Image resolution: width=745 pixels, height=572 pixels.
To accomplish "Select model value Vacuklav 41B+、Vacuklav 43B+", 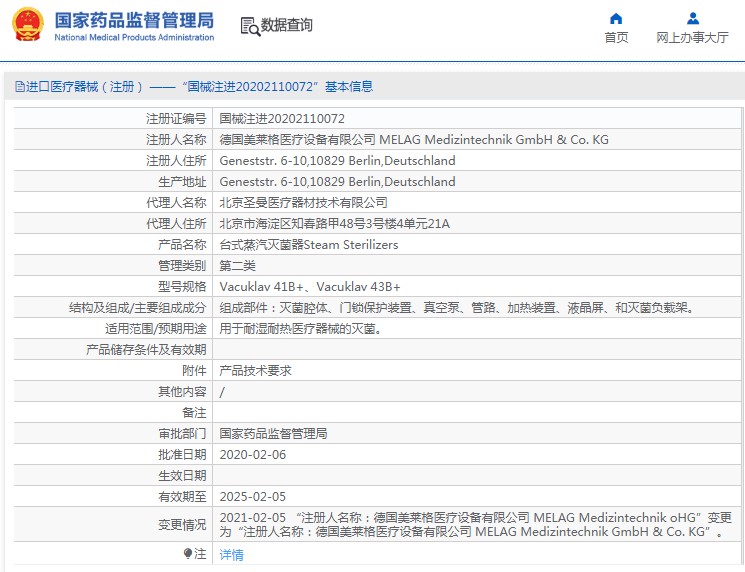I will 310,287.
